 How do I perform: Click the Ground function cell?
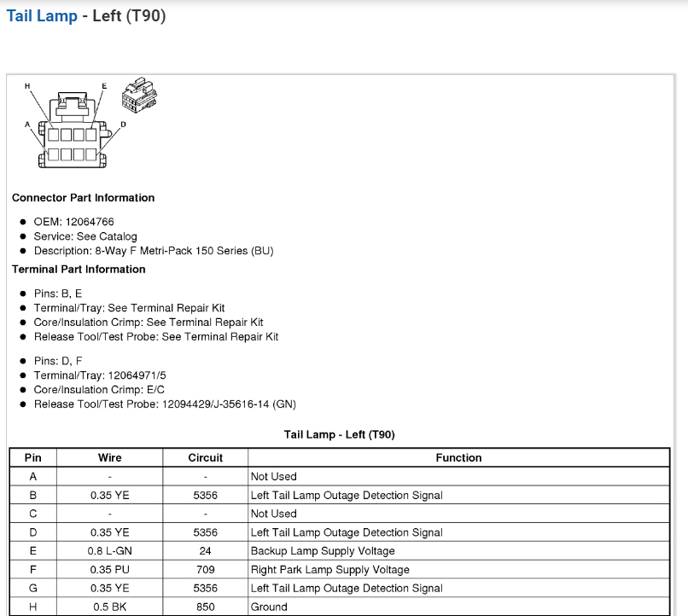tap(458, 607)
